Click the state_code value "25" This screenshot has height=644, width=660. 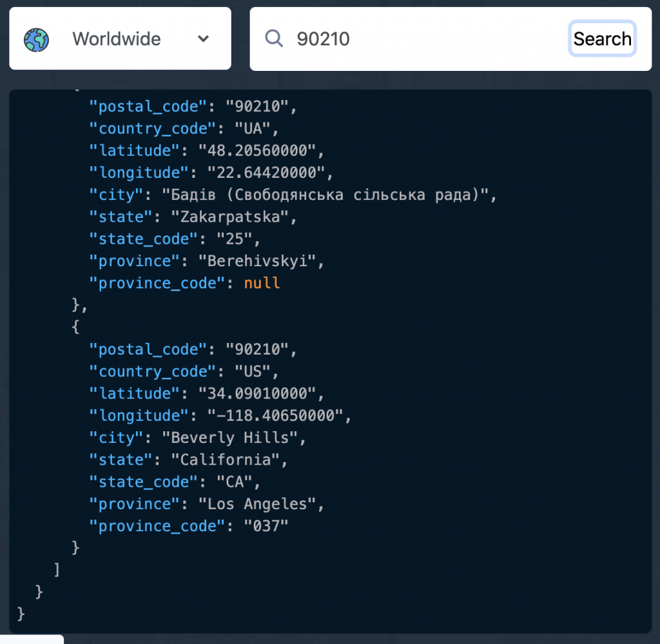(235, 239)
